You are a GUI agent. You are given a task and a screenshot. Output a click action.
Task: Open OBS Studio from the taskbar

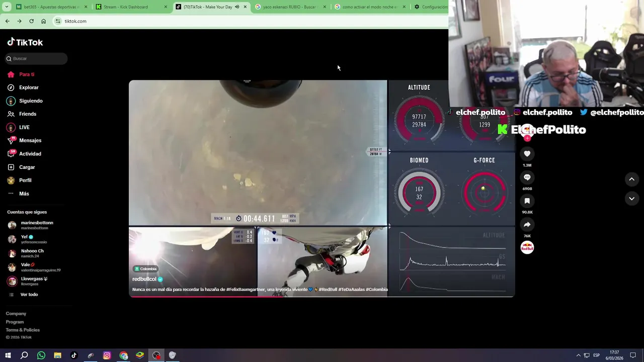coord(156,355)
